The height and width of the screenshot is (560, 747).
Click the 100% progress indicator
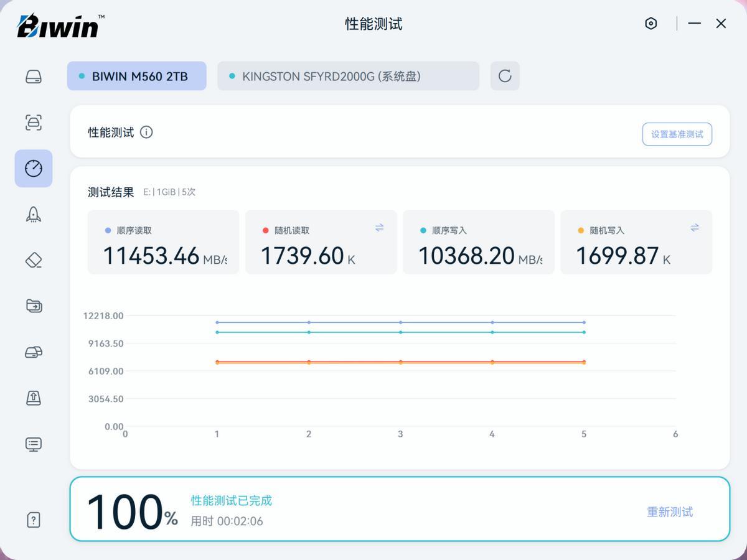132,511
